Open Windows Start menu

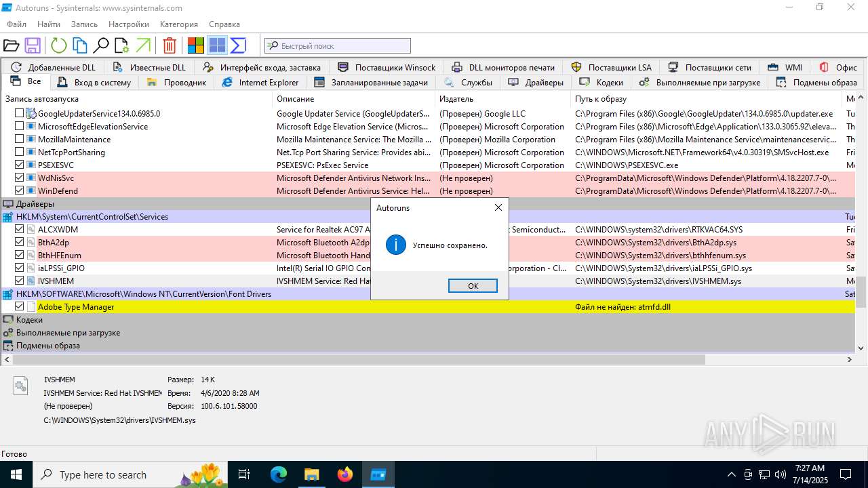(16, 474)
